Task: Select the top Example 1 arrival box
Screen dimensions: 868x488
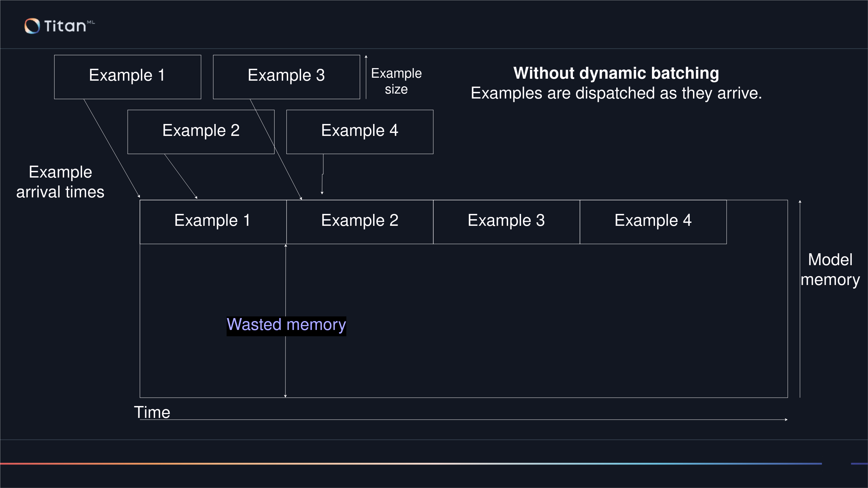Action: click(127, 77)
